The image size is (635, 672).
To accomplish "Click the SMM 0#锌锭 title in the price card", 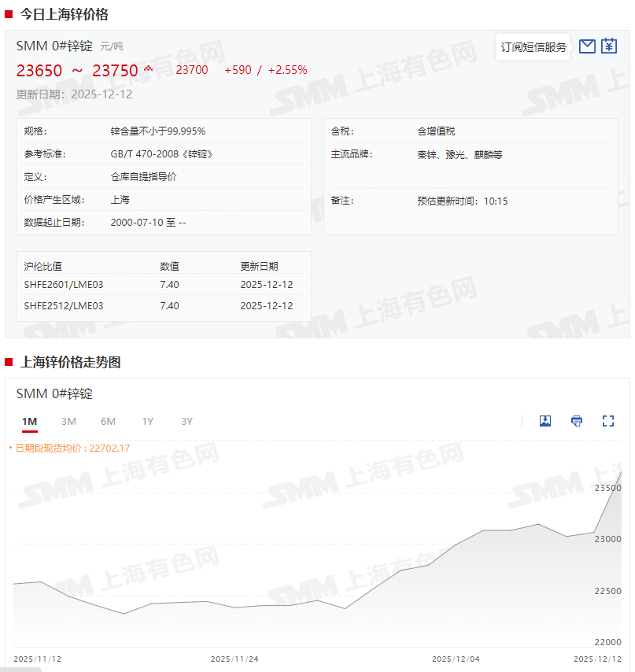I will click(54, 46).
